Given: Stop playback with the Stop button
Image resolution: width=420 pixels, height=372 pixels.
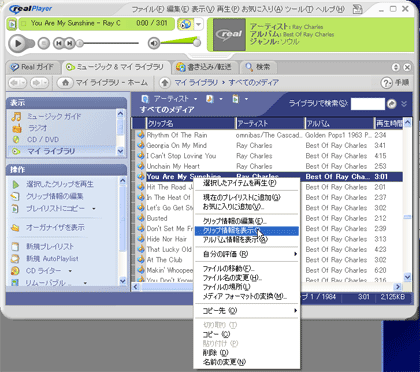Looking at the screenshot, I should (44, 43).
